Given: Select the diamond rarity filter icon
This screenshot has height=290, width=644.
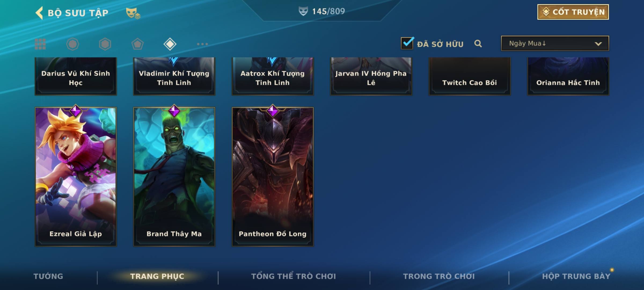Looking at the screenshot, I should point(170,44).
